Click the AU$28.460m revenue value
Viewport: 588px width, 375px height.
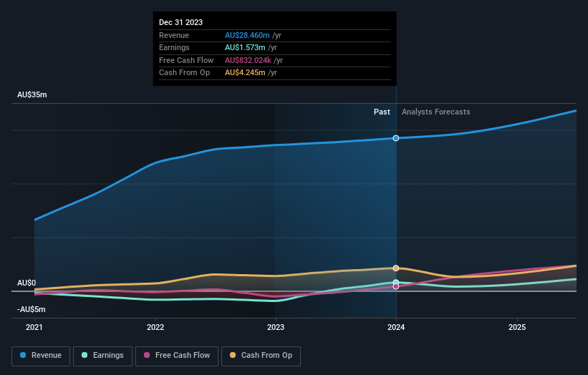247,35
